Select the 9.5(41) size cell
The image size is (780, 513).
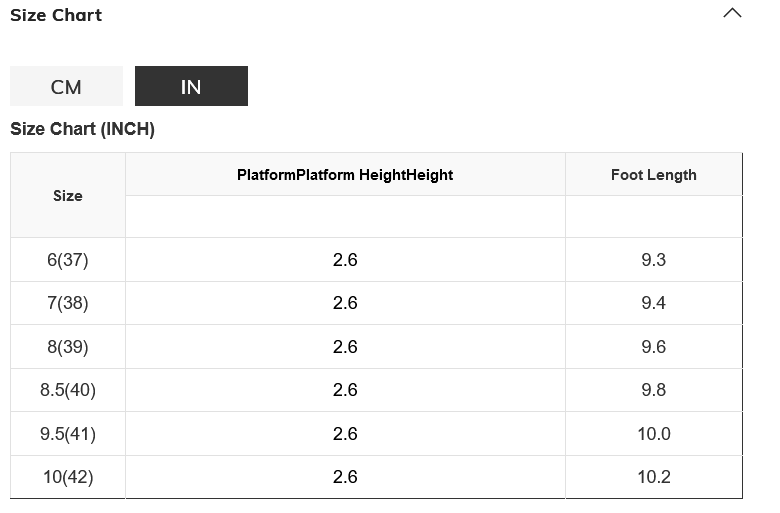pos(68,434)
